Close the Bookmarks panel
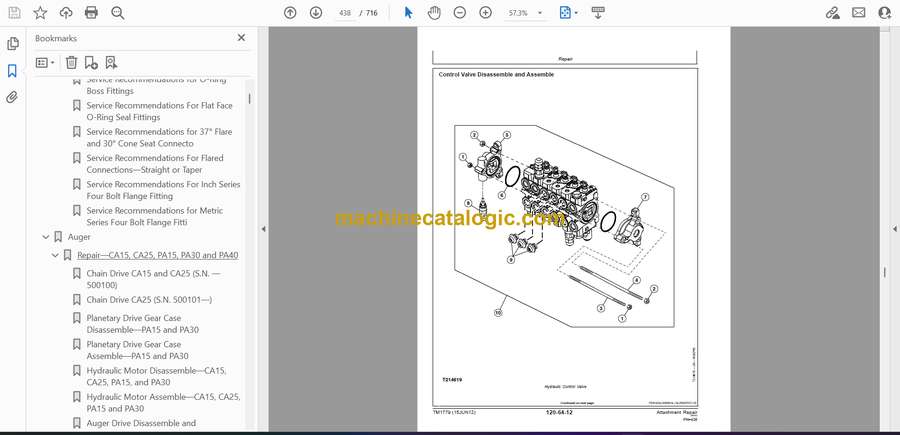 (241, 38)
